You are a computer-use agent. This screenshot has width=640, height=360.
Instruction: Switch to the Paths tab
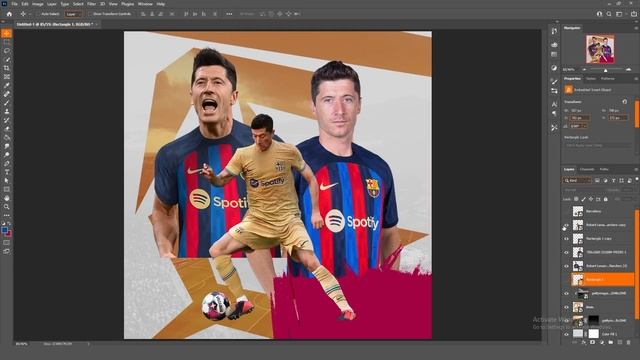pos(604,169)
